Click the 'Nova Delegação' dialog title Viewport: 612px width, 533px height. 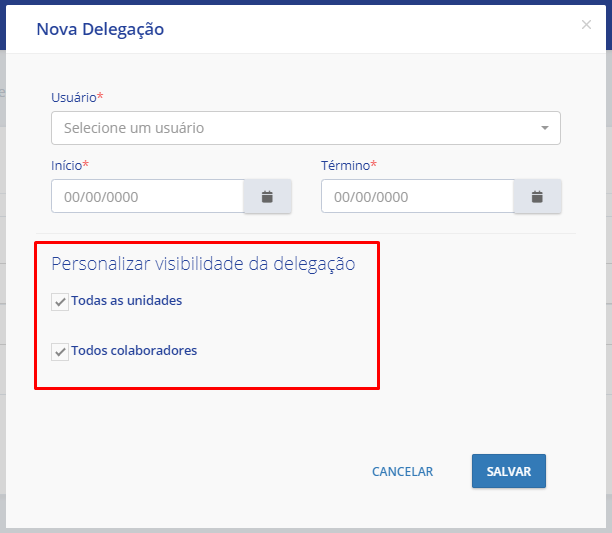100,29
